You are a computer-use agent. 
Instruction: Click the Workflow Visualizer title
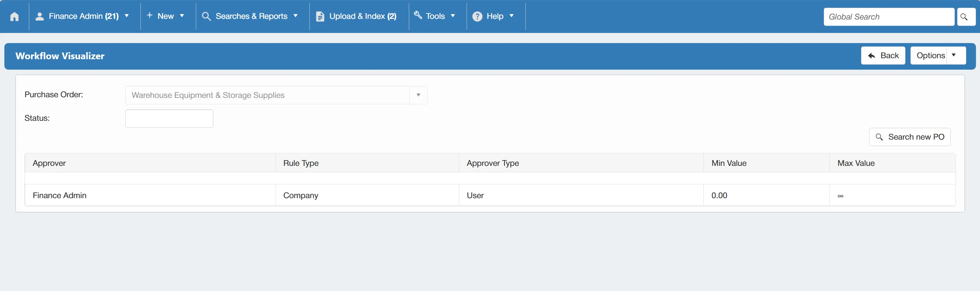pyautogui.click(x=60, y=56)
